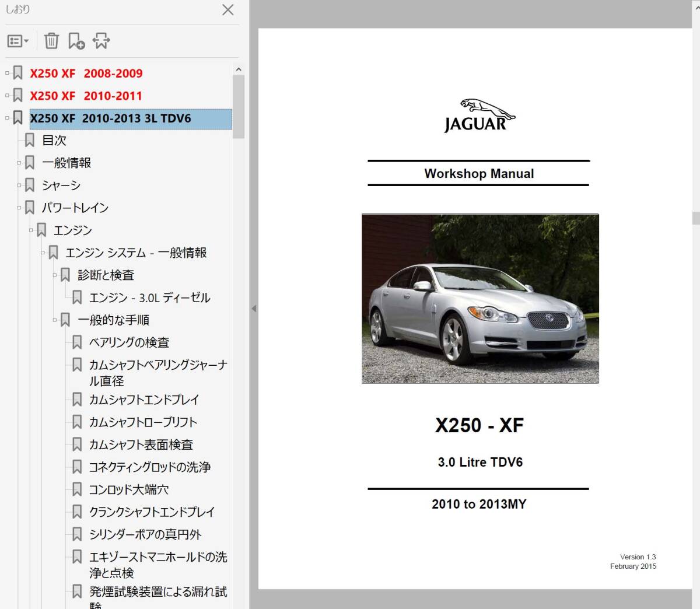Open bookmark X250 XF 2008-2009
Image resolution: width=700 pixels, height=609 pixels.
pyautogui.click(x=86, y=73)
